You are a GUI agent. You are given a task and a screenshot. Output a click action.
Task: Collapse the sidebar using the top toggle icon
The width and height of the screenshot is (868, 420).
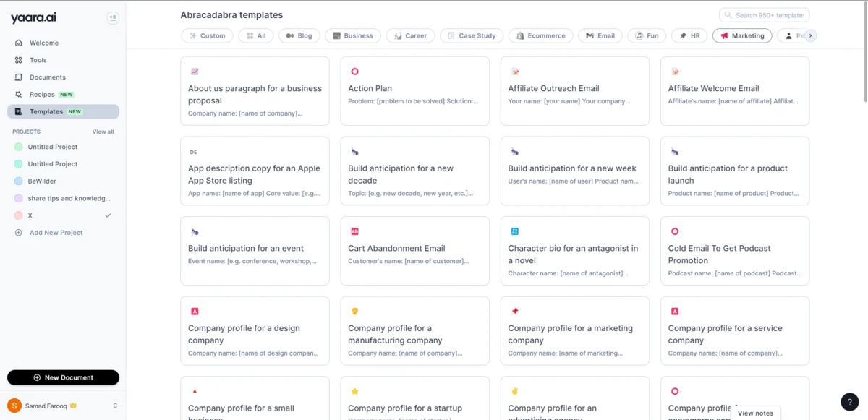[x=113, y=18]
